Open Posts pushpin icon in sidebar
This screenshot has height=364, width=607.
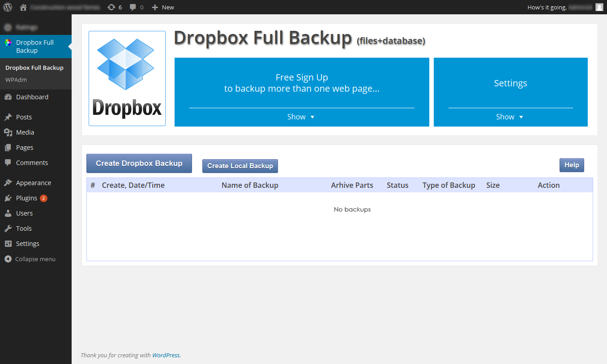pos(8,117)
